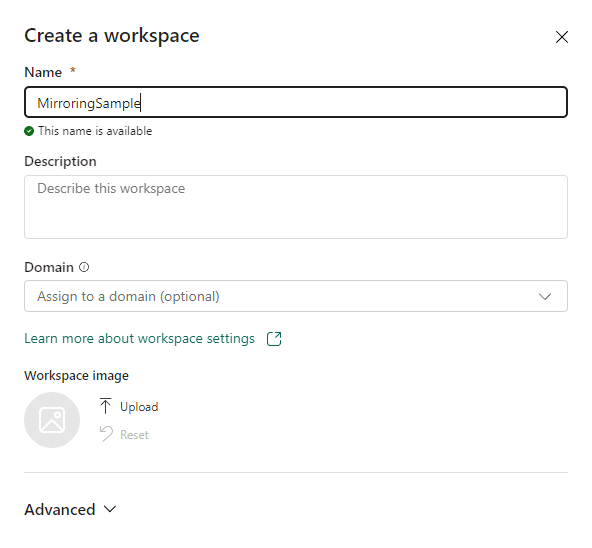
Task: Click the Domain info icon
Action: click(x=84, y=267)
